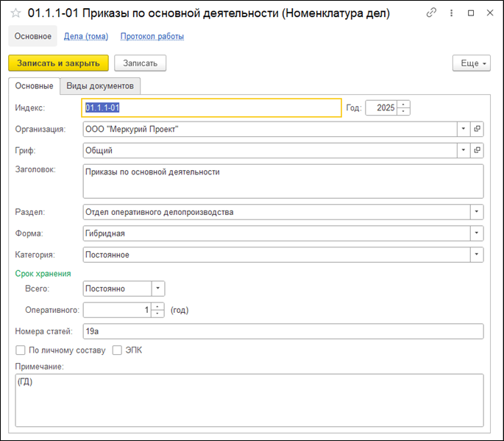504x441 pixels.
Task: Expand the Категория dropdown
Action: [x=477, y=255]
